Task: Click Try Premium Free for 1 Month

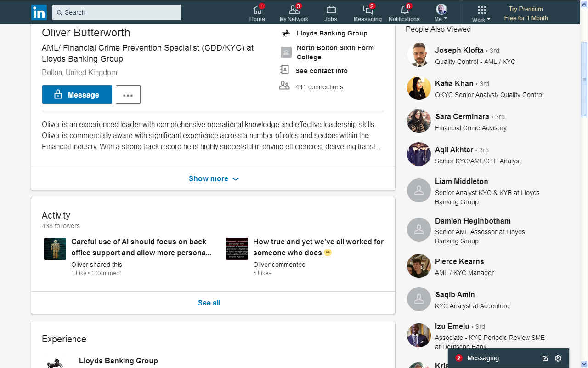Action: [x=526, y=13]
